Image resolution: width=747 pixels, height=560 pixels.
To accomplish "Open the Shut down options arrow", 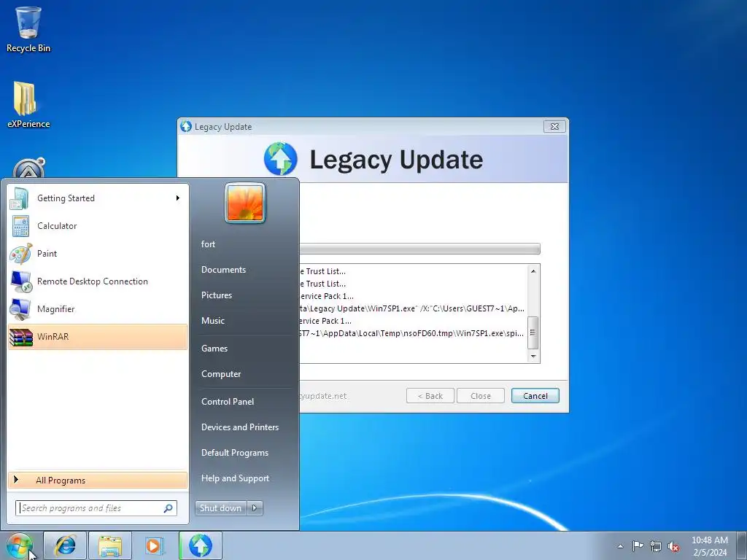I will [x=255, y=508].
